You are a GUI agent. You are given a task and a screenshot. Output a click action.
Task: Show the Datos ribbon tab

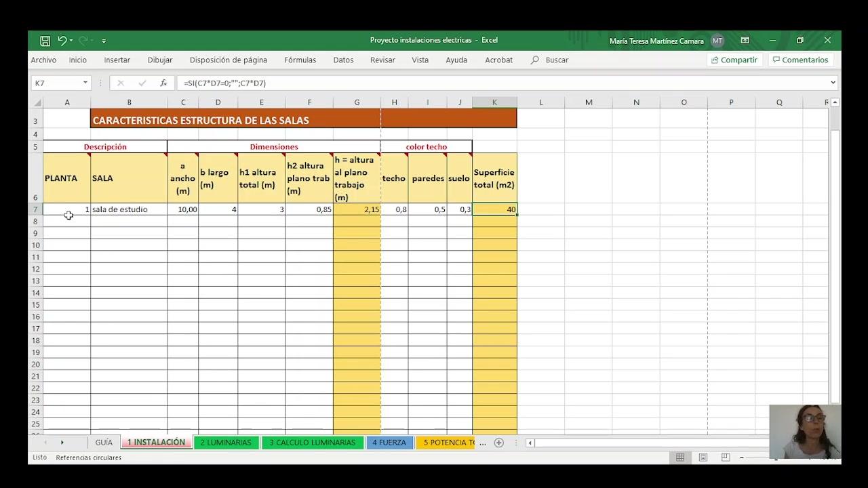pos(343,60)
